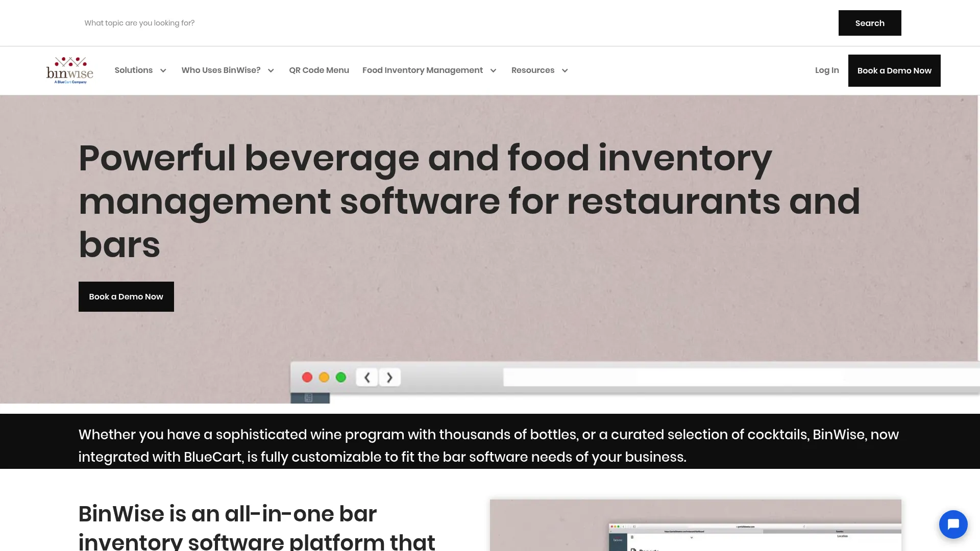Open the chat bubble widget
Image resolution: width=980 pixels, height=551 pixels.
[953, 524]
